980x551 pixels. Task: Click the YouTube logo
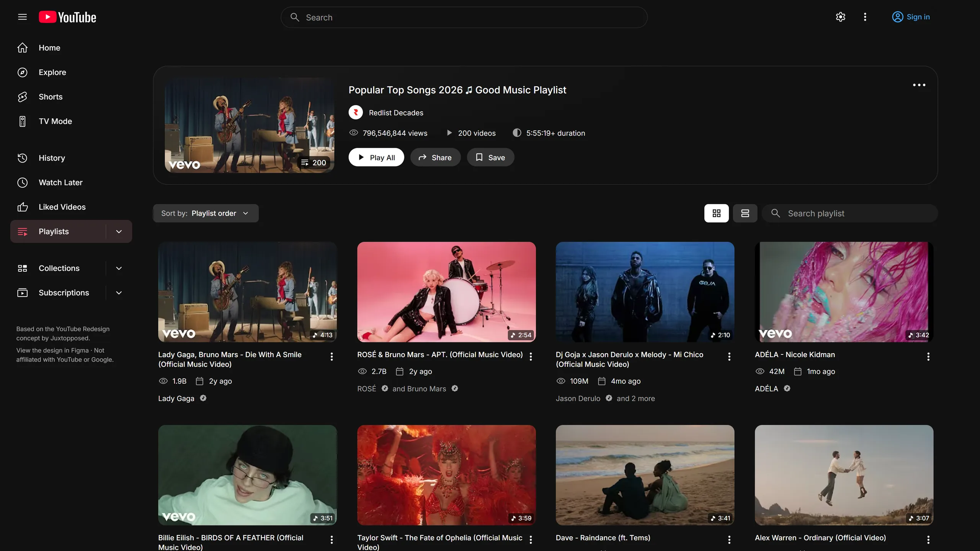[x=67, y=17]
